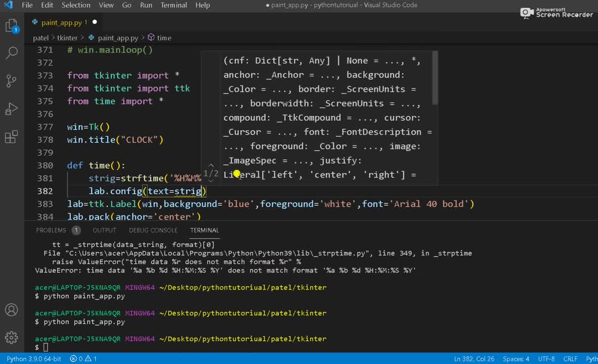Click 'win.title' on line 378

click(x=91, y=140)
